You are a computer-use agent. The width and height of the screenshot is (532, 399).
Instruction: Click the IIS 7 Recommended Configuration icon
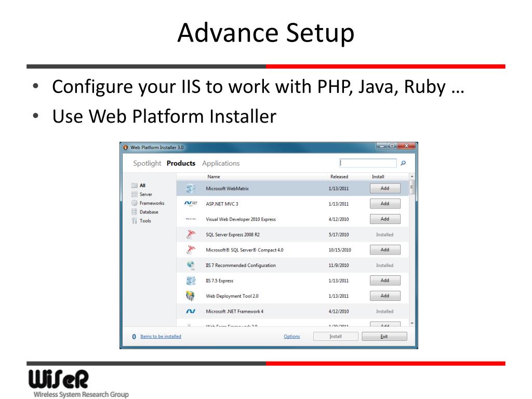191,265
